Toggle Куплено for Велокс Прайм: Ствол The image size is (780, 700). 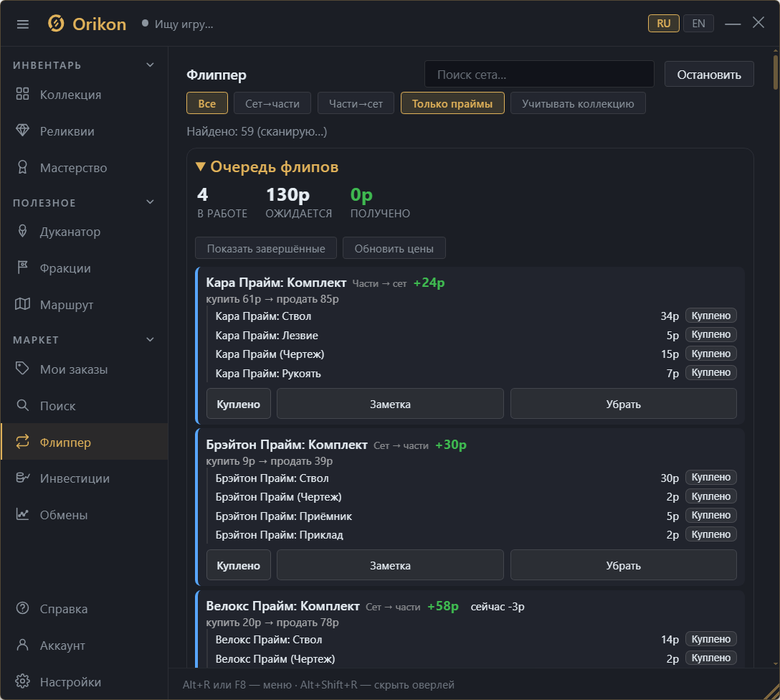click(711, 639)
